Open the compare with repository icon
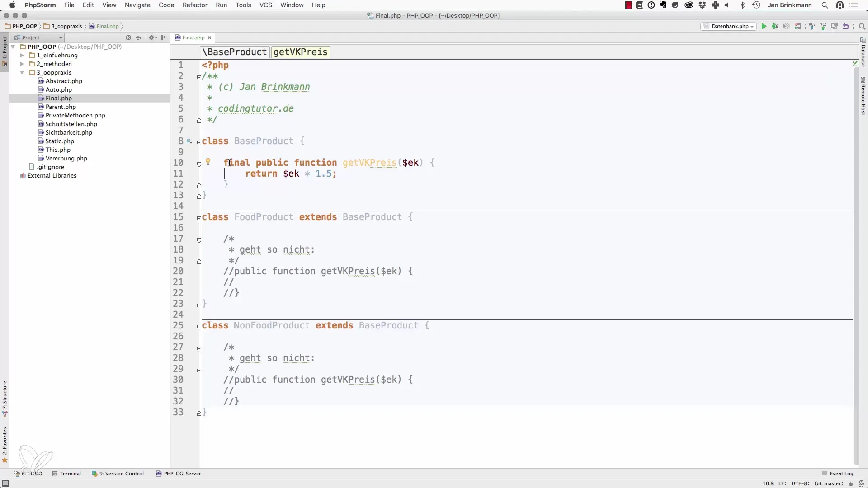Screen dimensions: 868x488 [x=835, y=26]
